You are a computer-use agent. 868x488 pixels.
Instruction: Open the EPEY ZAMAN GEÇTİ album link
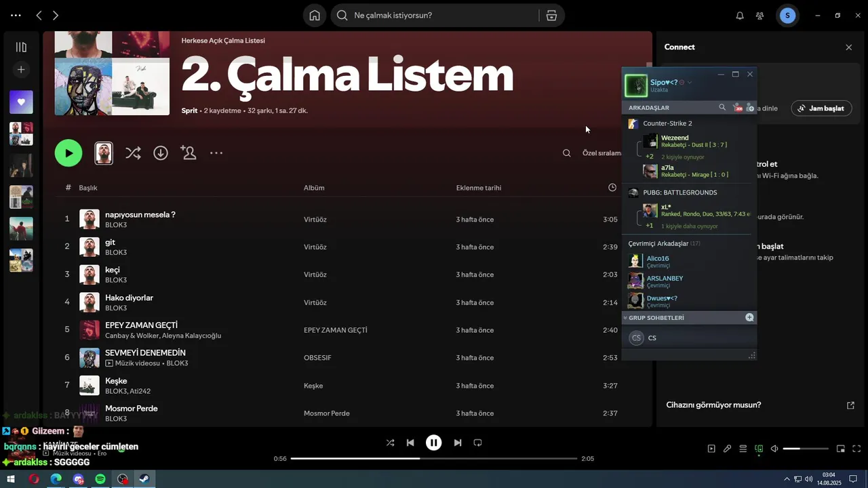[x=336, y=330]
